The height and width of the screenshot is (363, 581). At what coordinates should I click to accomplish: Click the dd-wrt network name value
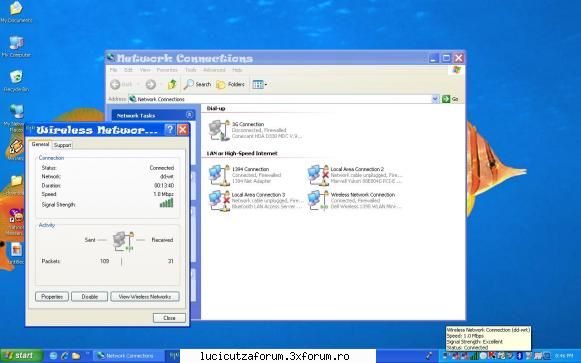(167, 176)
